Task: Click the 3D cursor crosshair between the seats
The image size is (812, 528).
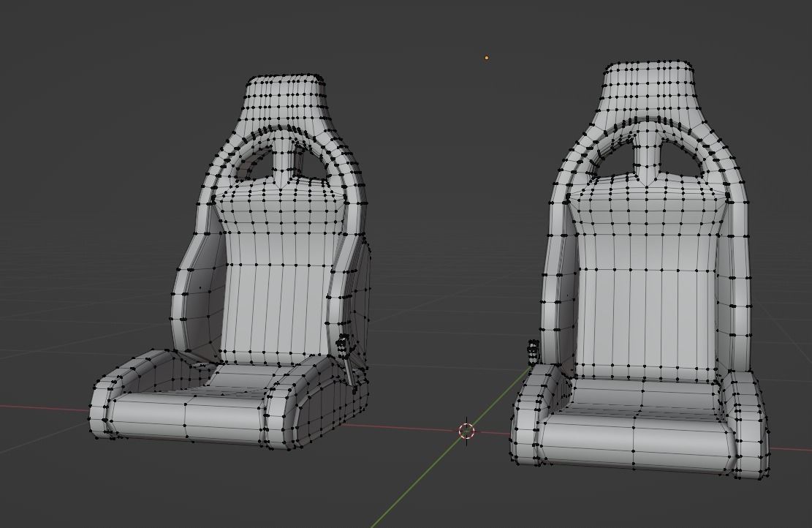Action: coord(466,431)
